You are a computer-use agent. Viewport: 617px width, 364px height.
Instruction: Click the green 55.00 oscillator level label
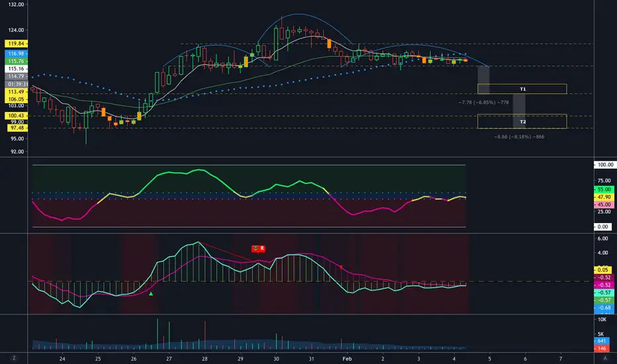tap(604, 189)
